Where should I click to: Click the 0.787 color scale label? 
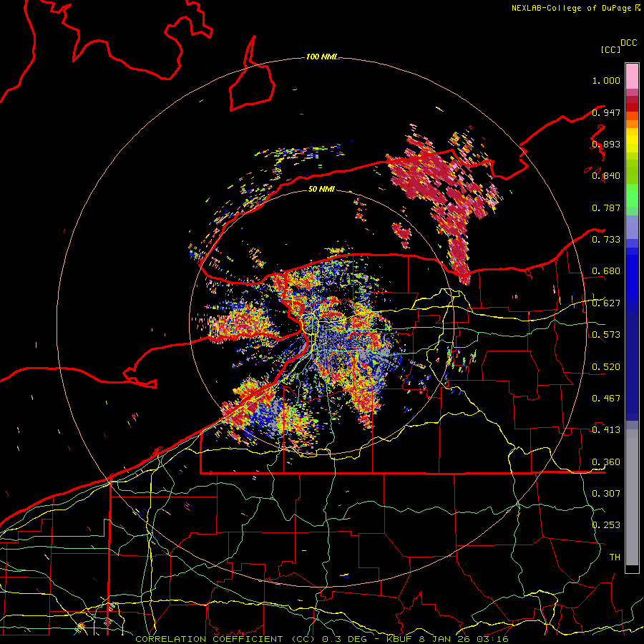click(606, 208)
